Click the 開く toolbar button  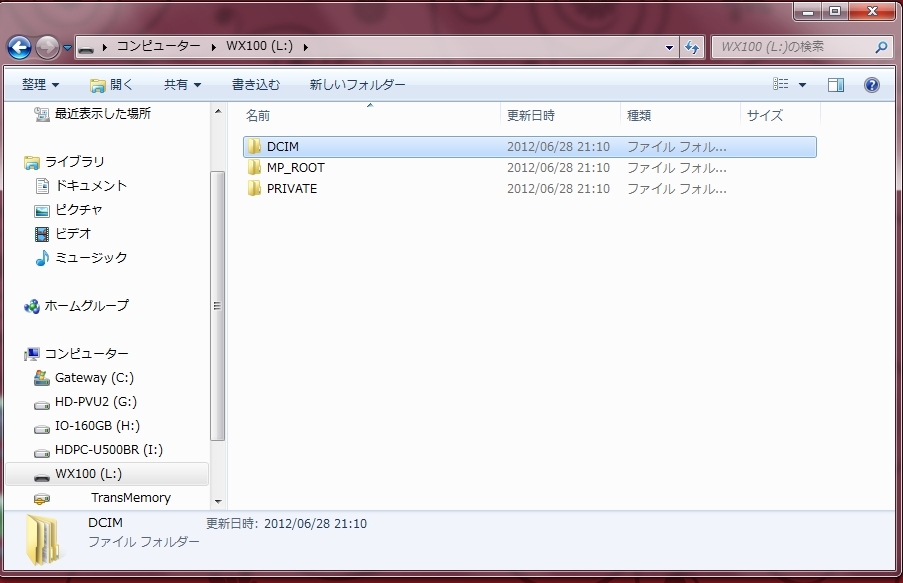(x=111, y=85)
